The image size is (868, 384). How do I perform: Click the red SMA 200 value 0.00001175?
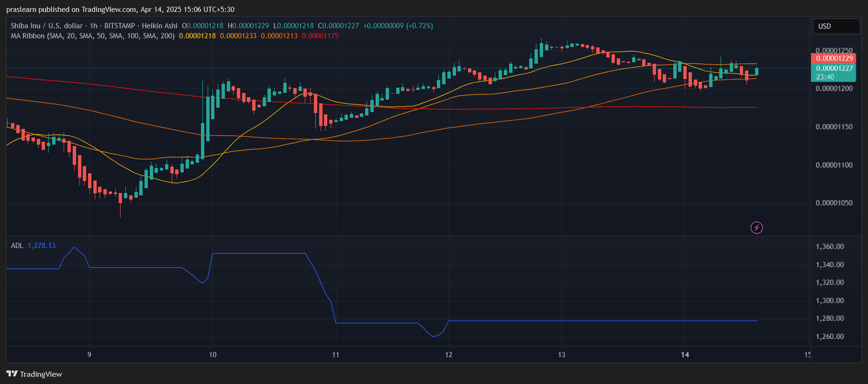point(320,36)
